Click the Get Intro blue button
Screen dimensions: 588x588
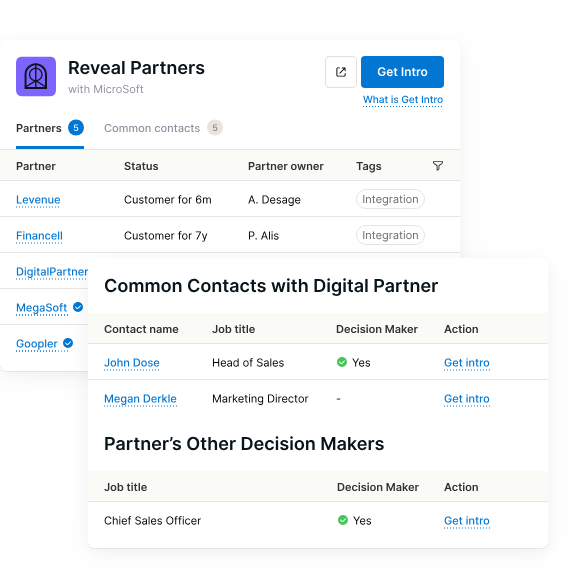[402, 72]
